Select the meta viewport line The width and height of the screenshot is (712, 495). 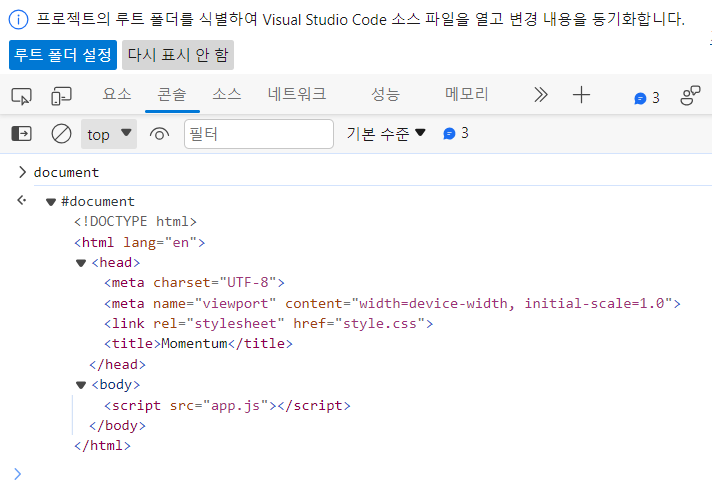click(392, 303)
